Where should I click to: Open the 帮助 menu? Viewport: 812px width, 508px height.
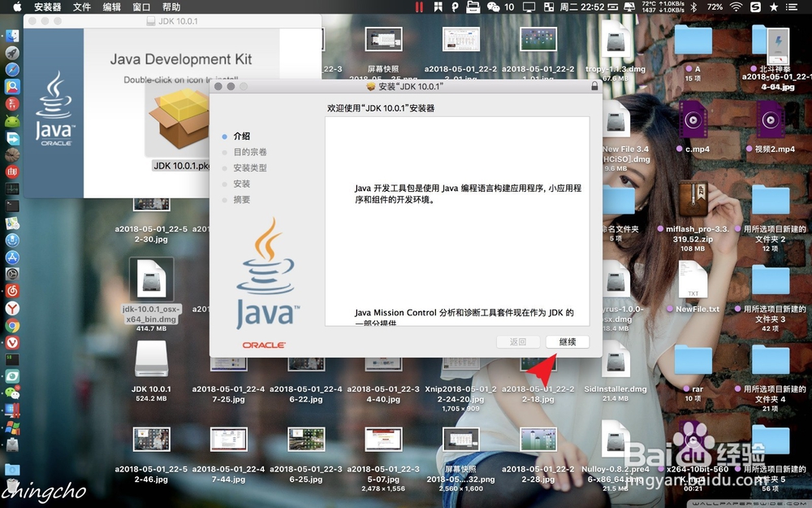click(171, 7)
